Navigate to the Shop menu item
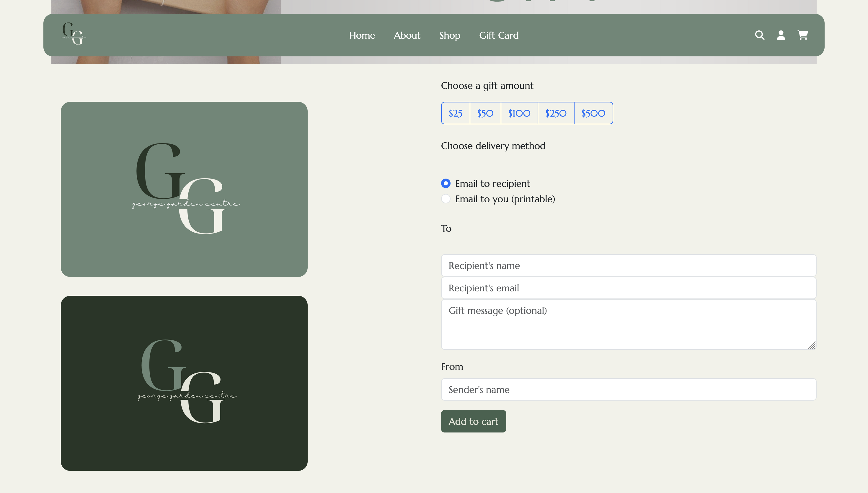Viewport: 868px width, 493px height. pos(450,35)
